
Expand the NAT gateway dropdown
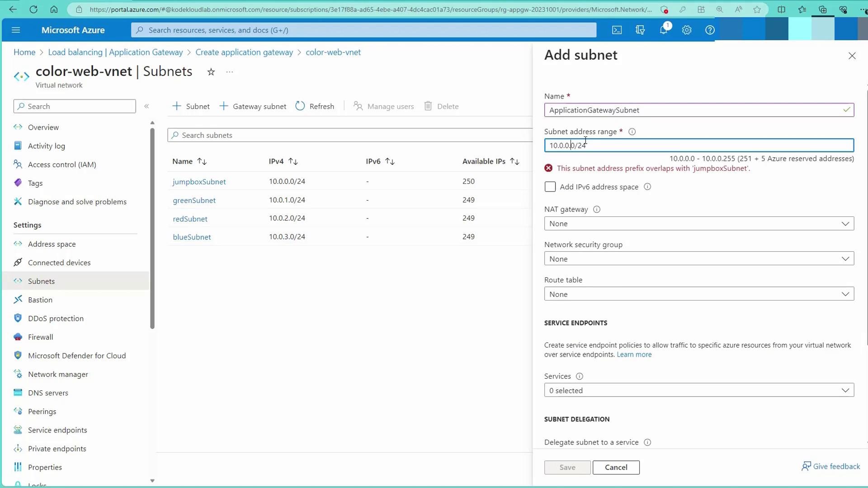point(698,224)
